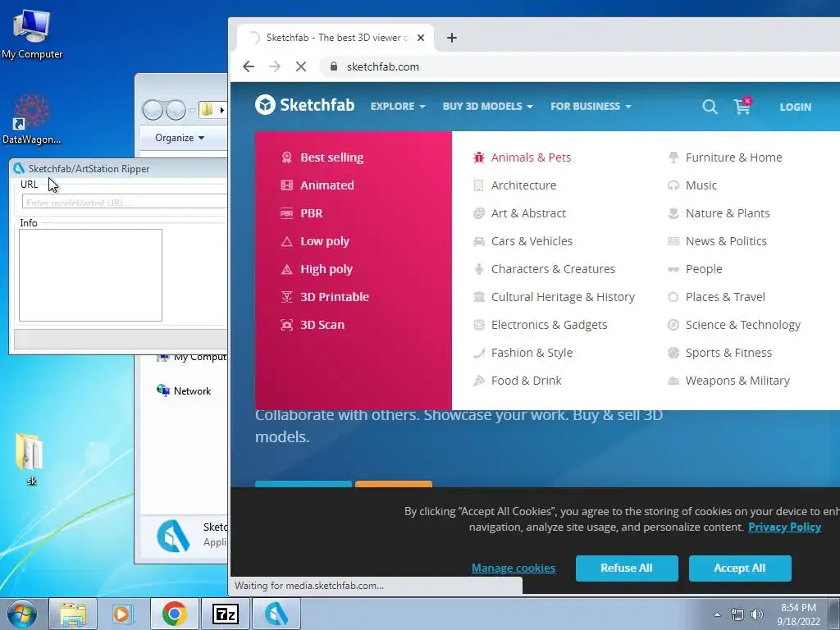Expand the EXPLORE dropdown
Image resolution: width=840 pixels, height=630 pixels.
point(398,106)
